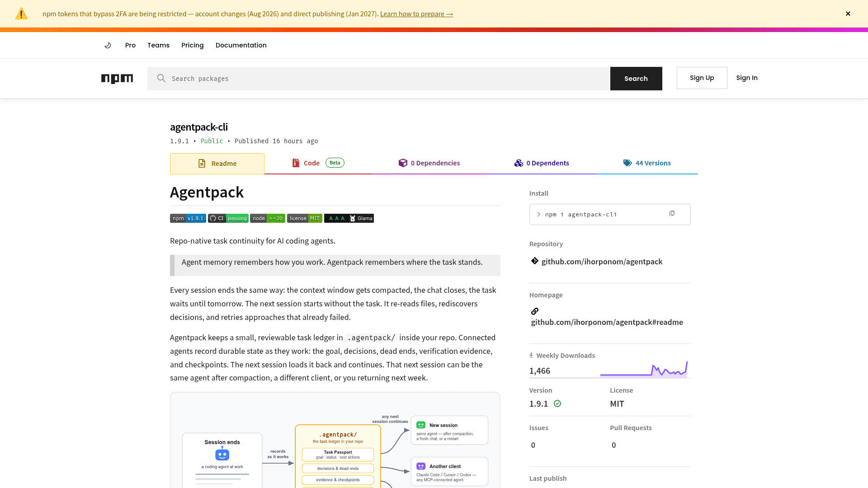This screenshot has height=488, width=868.
Task: Click the weekly downloads arrow icon
Action: tap(531, 355)
